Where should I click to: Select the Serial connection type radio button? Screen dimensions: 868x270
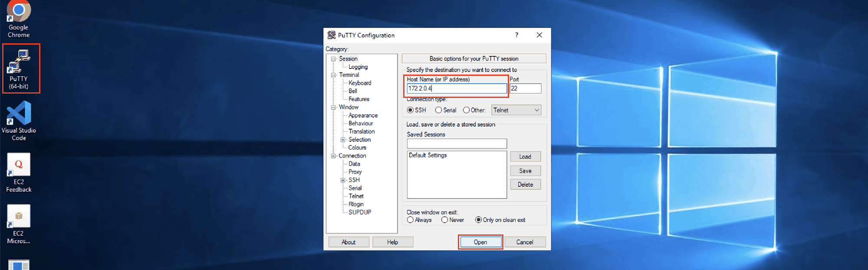tap(438, 110)
